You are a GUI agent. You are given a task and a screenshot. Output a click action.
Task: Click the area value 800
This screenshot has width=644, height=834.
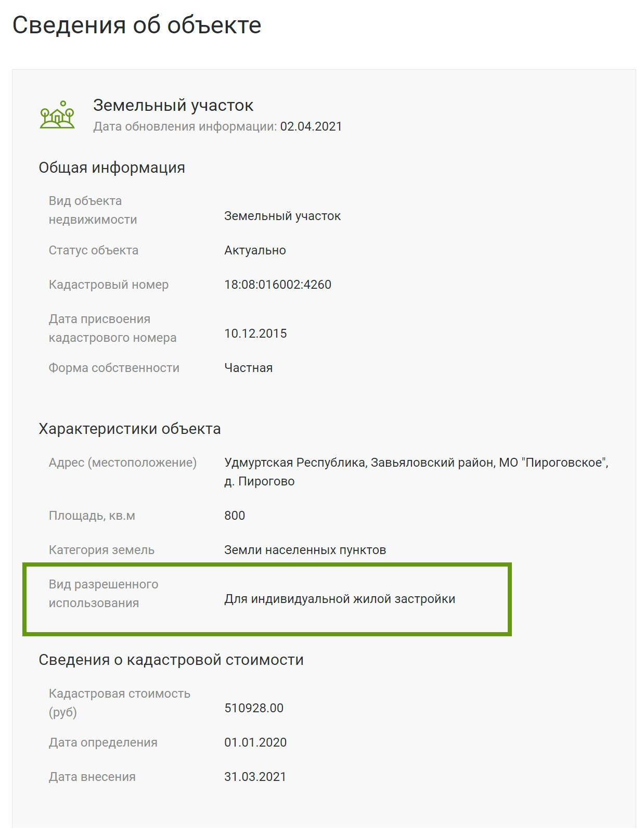[x=235, y=516]
